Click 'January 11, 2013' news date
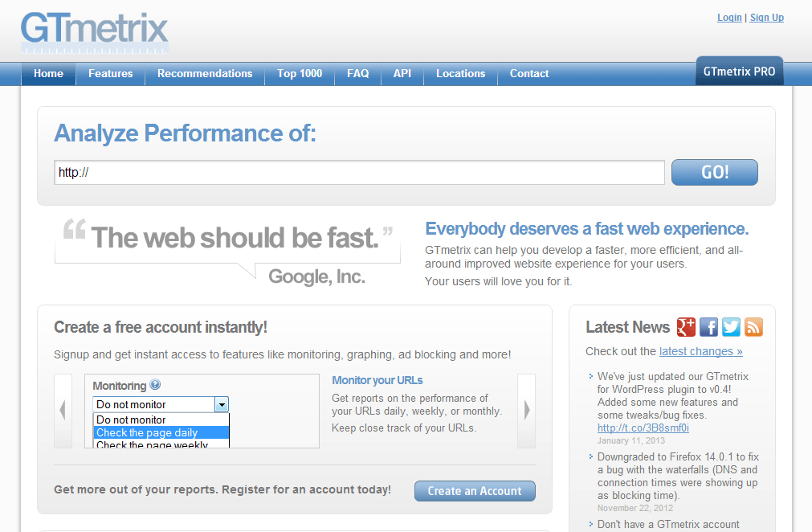 [631, 441]
